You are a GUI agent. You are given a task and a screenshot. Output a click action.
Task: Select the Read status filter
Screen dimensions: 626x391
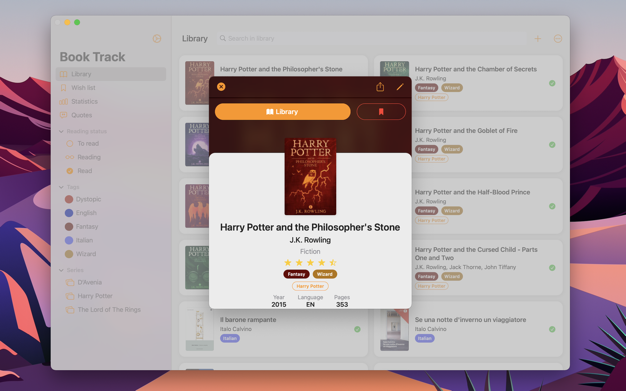tap(84, 171)
